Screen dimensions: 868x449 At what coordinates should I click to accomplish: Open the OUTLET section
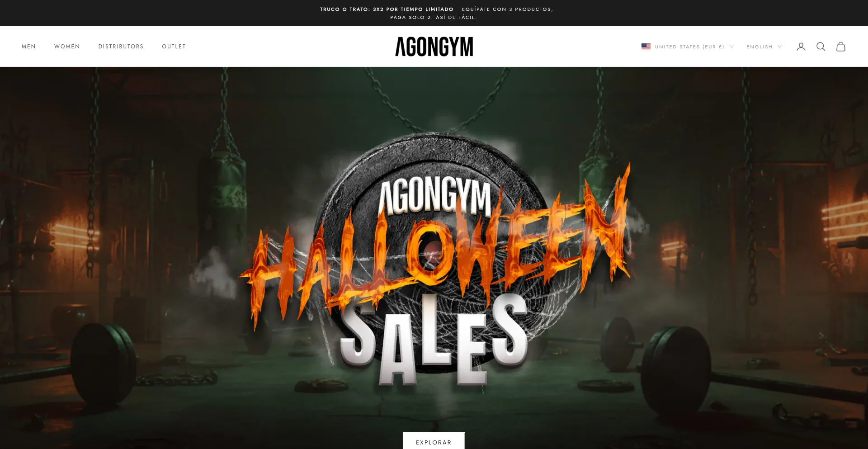174,47
